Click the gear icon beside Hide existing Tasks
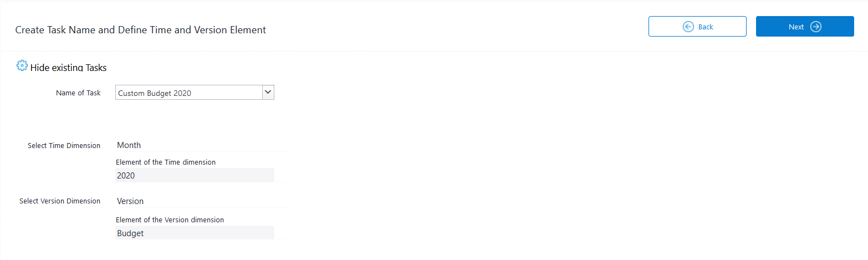The width and height of the screenshot is (868, 260). point(22,65)
